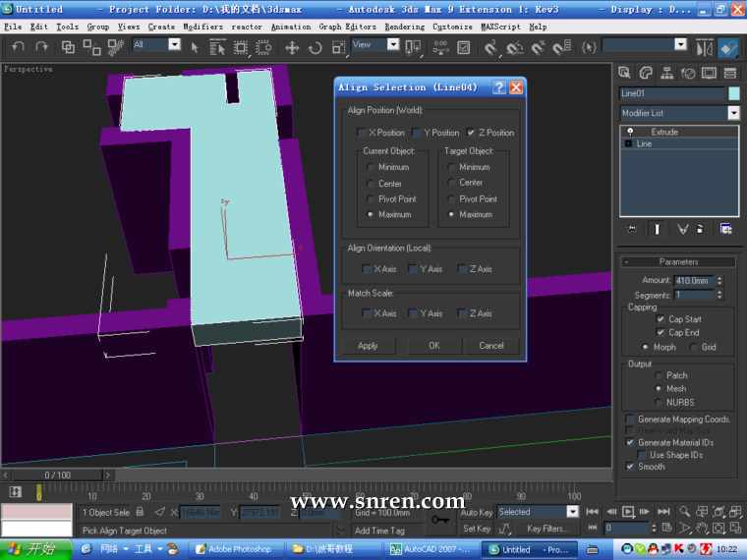Open the Display panel tab icon

pos(709,73)
